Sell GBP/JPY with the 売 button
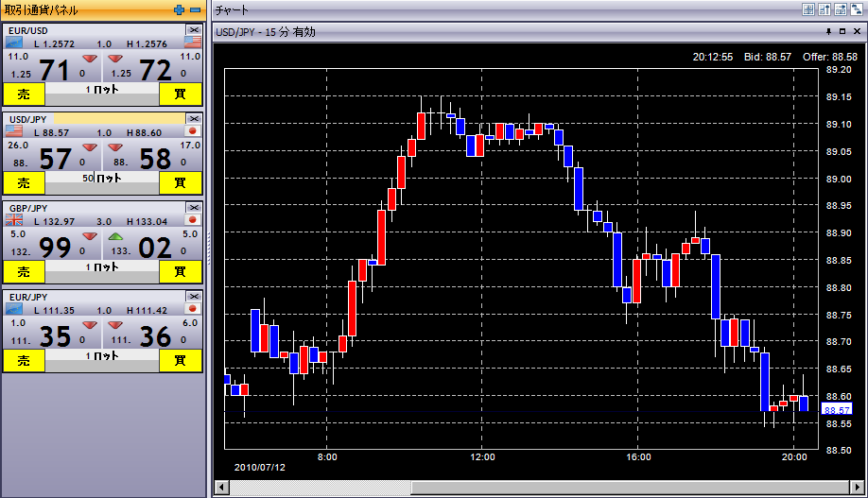The width and height of the screenshot is (868, 498). 24,271
